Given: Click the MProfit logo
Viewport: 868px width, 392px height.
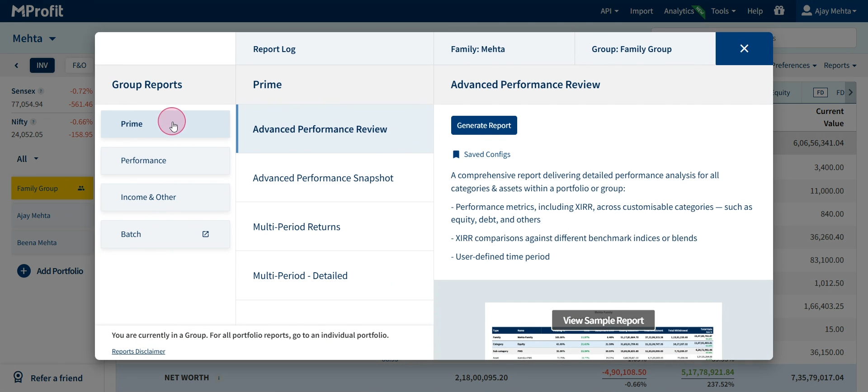Looking at the screenshot, I should tap(38, 11).
